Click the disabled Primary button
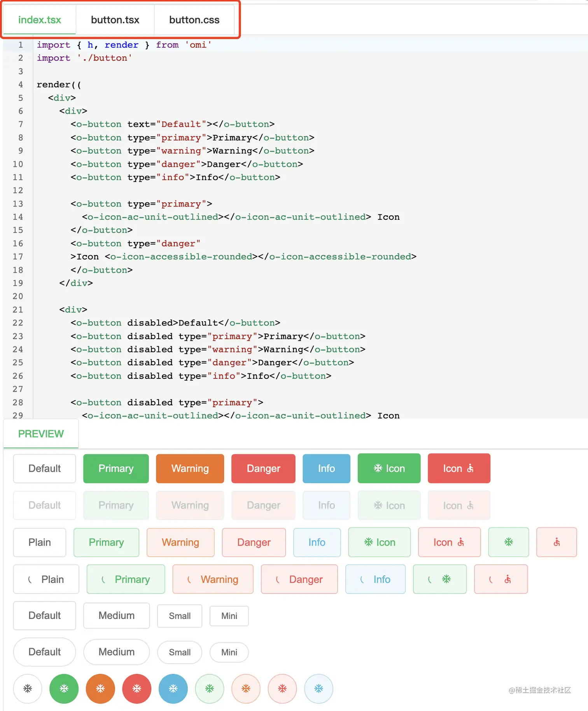Viewport: 588px width, 711px height. pos(116,505)
